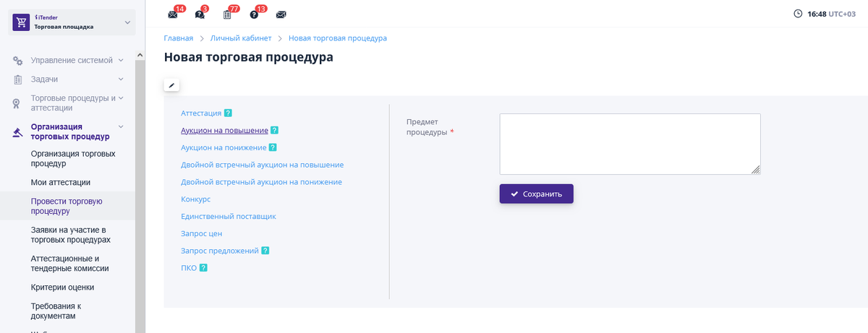
Task: Expand the Управление системой section
Action: click(x=121, y=60)
